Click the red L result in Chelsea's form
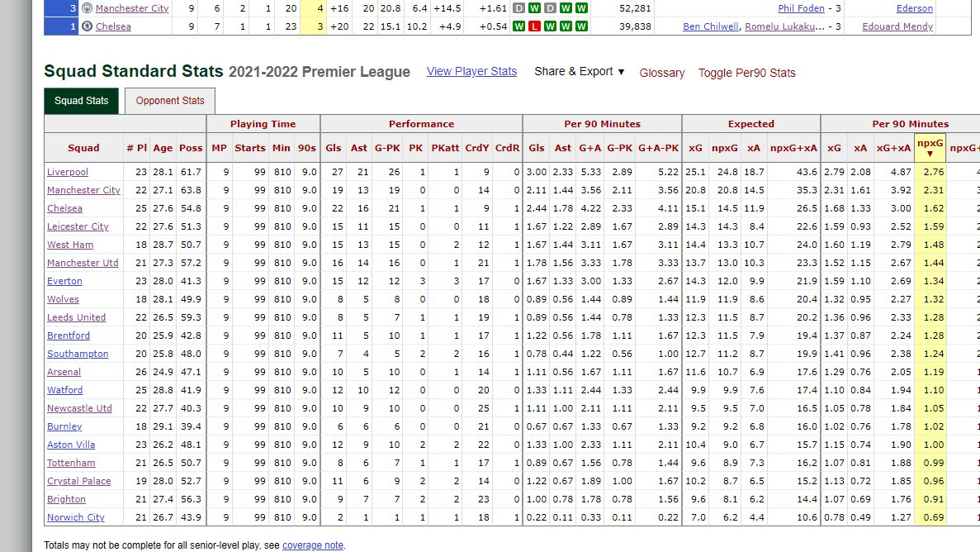Image resolution: width=980 pixels, height=552 pixels. (534, 26)
